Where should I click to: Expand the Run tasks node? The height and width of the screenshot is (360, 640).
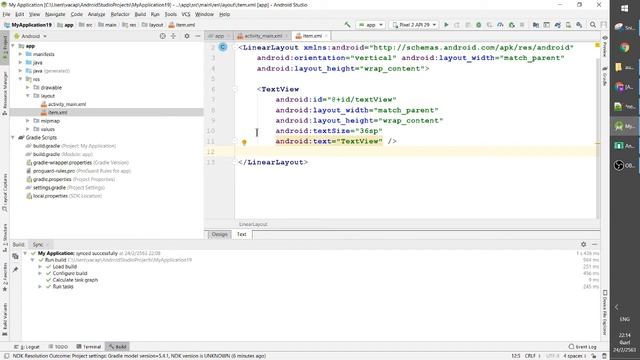tap(40, 287)
